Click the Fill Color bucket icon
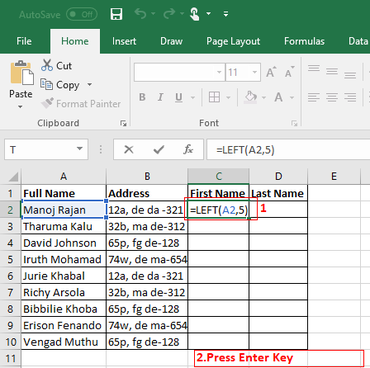The image size is (370, 368). 250,97
